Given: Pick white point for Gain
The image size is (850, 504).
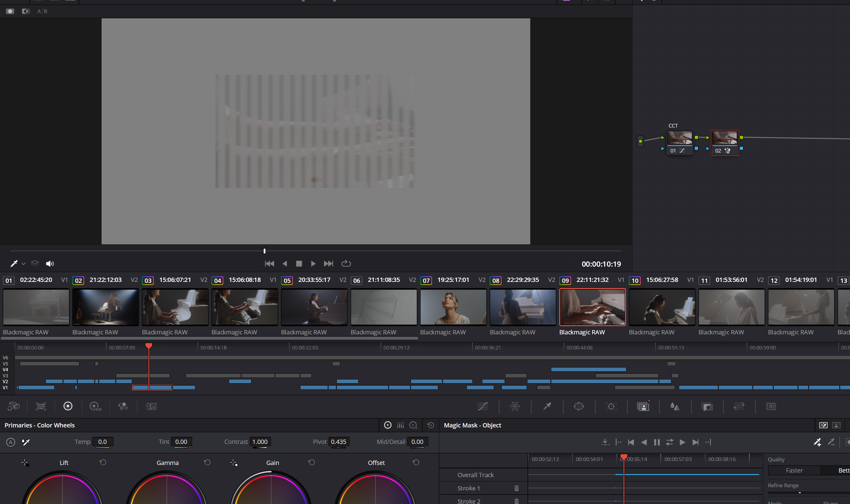Looking at the screenshot, I should point(234,463).
